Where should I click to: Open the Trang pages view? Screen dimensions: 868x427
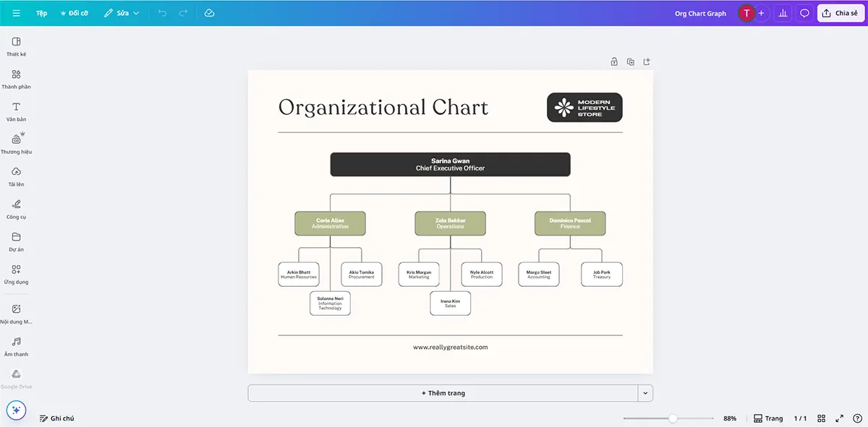point(768,418)
